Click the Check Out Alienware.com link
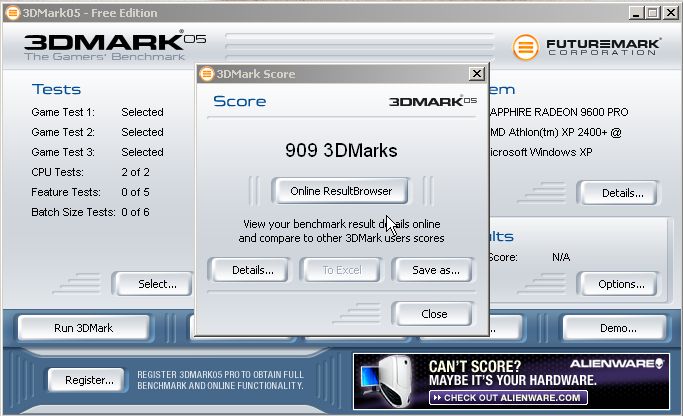683x416 pixels. pyautogui.click(x=508, y=397)
